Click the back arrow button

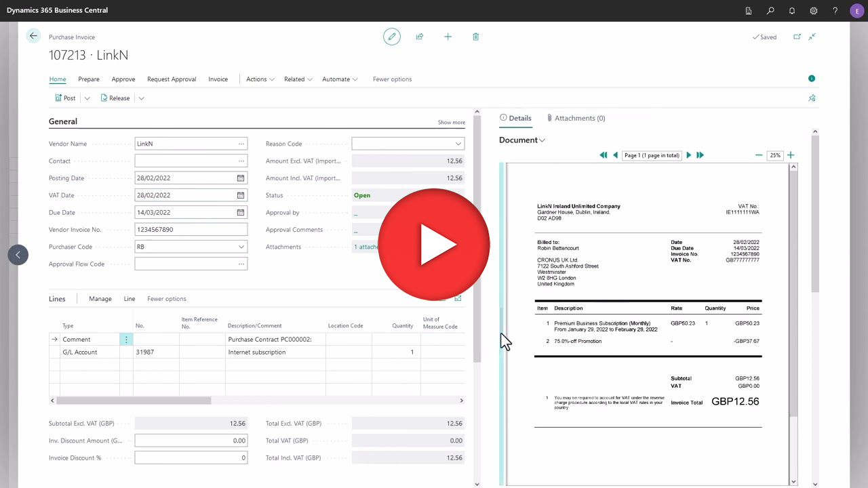pyautogui.click(x=33, y=36)
